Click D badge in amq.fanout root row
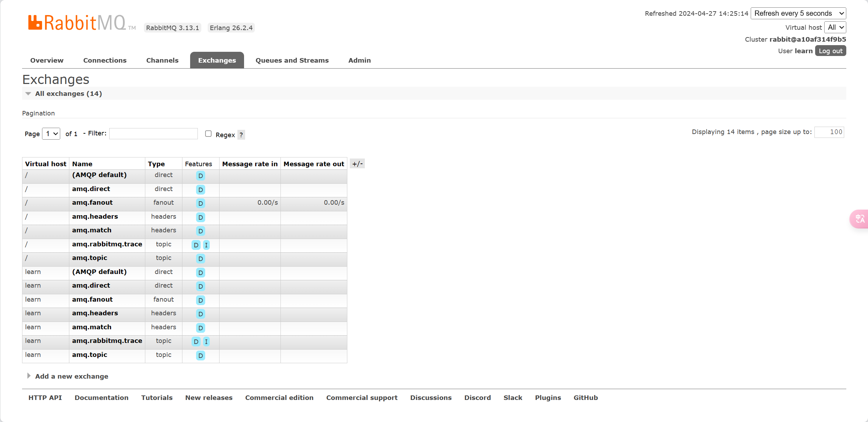Image resolution: width=868 pixels, height=422 pixels. pos(200,203)
